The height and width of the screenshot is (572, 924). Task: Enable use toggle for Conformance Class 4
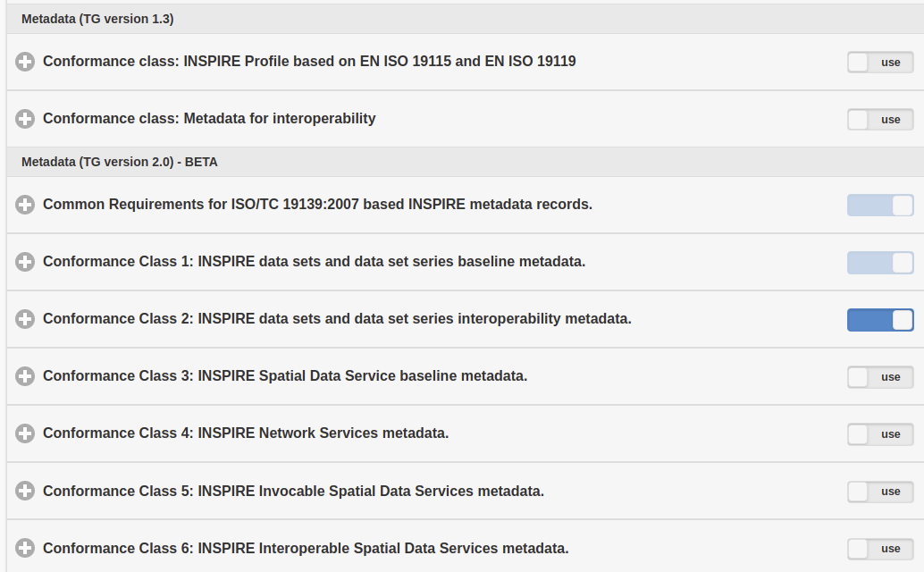(880, 433)
